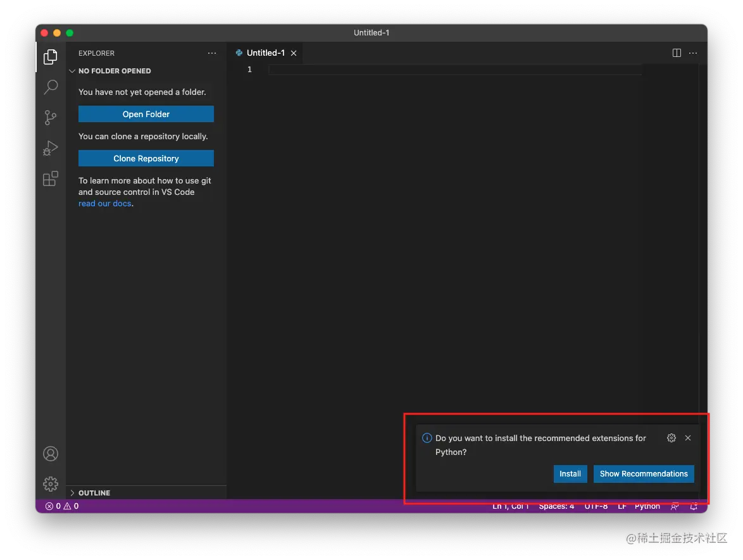
Task: Click the feedback icon in status bar
Action: tap(675, 506)
